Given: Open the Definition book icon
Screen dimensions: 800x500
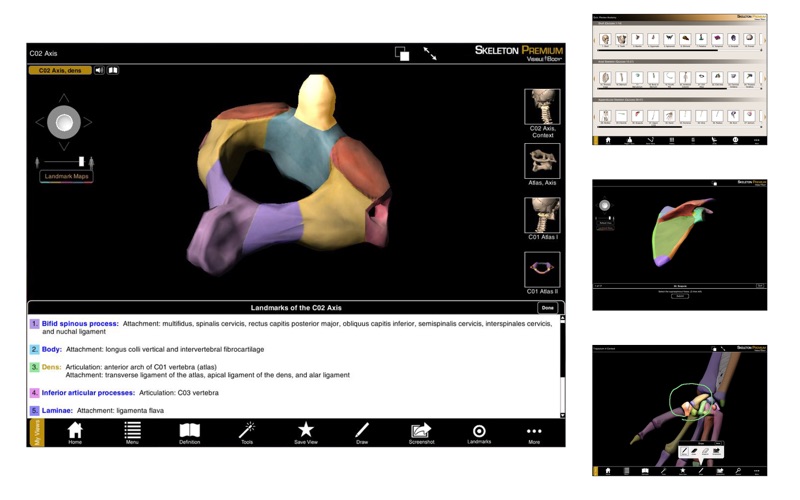Looking at the screenshot, I should [x=189, y=433].
